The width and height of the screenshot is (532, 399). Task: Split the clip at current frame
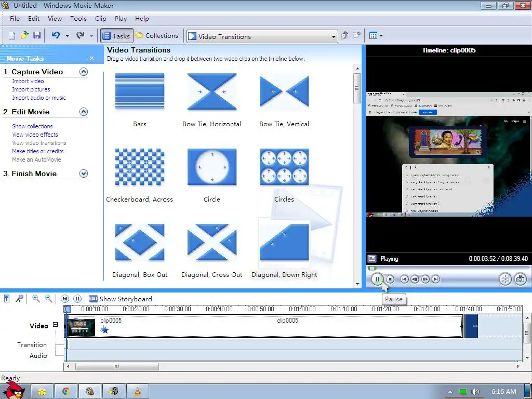[505, 279]
